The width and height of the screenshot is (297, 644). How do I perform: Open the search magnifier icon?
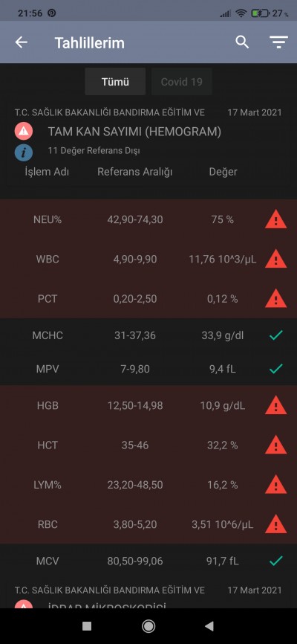point(242,42)
